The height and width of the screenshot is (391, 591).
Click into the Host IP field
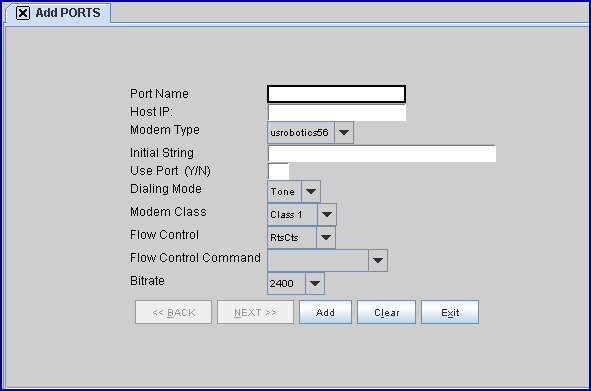pyautogui.click(x=337, y=112)
